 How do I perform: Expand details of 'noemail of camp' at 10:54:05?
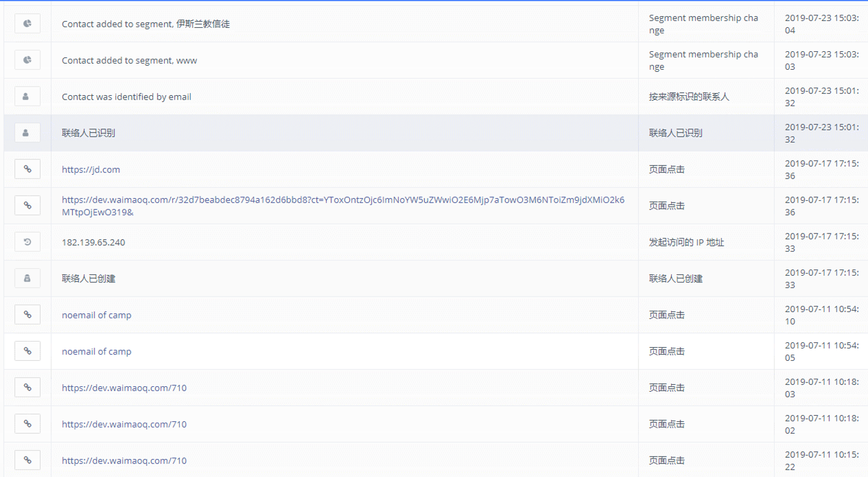(27, 352)
